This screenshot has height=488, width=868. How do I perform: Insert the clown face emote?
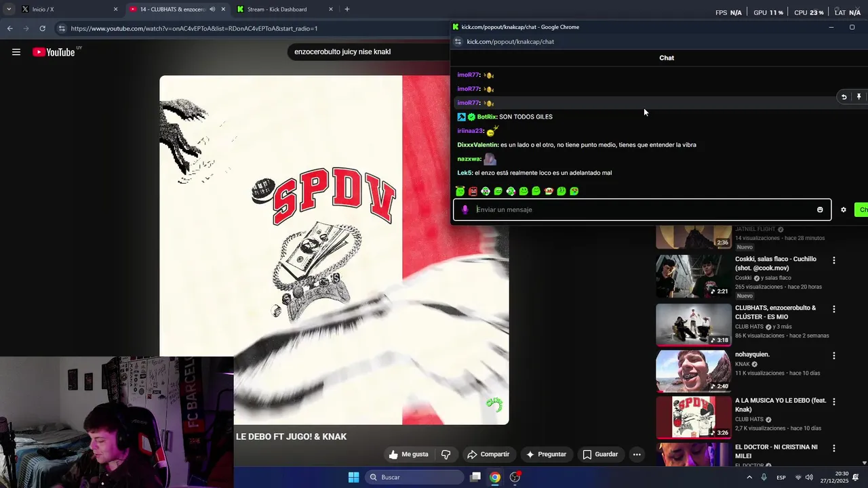pyautogui.click(x=549, y=191)
